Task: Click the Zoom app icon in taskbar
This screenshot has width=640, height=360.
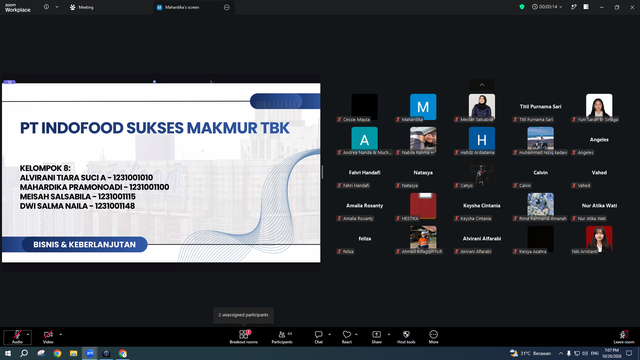Action: click(x=90, y=353)
